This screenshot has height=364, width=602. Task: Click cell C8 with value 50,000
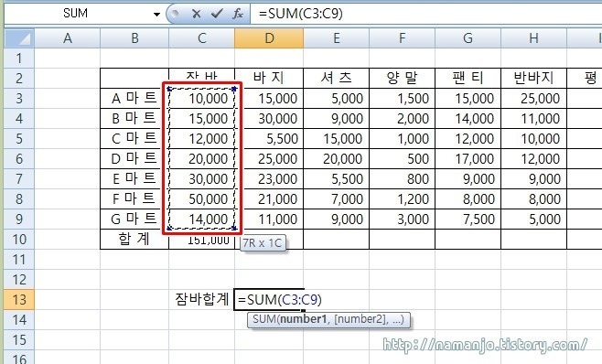pos(202,198)
